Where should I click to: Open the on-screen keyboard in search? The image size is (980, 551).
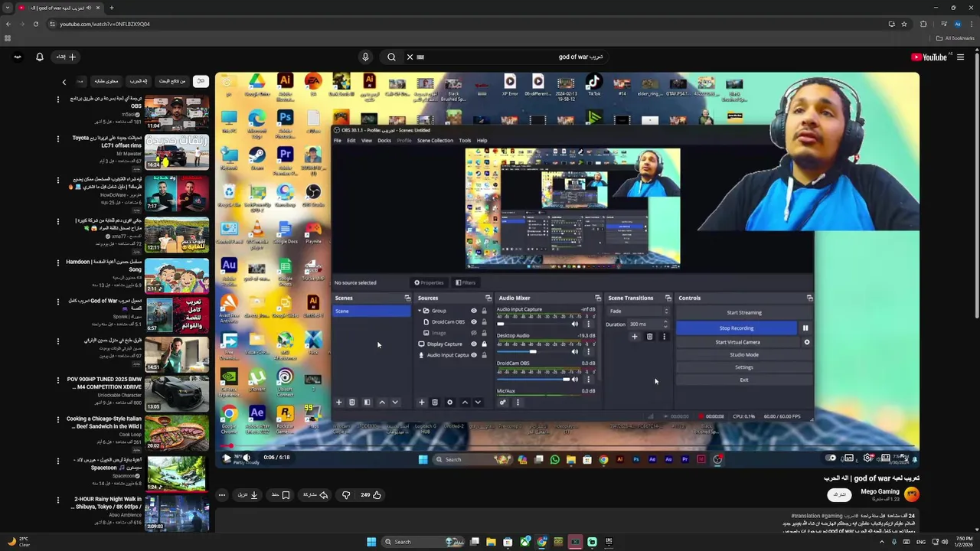420,57
